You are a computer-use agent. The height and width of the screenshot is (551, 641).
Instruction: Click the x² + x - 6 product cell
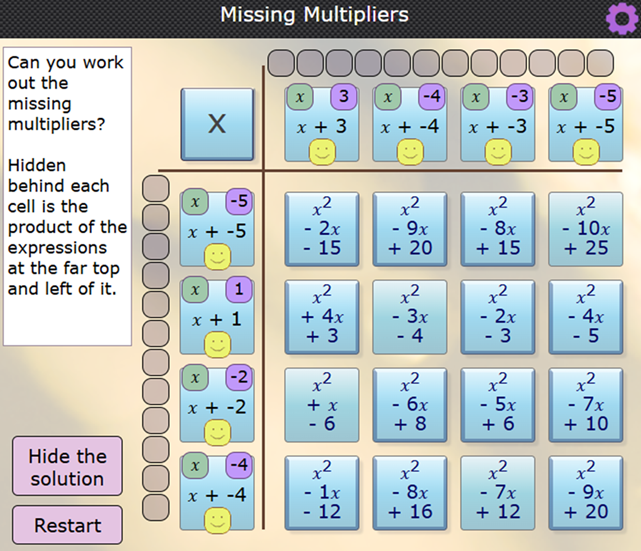point(321,404)
